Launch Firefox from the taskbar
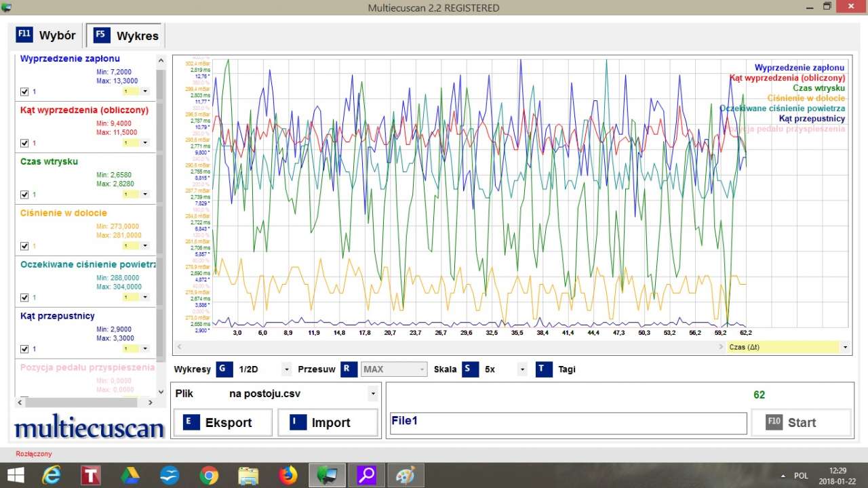This screenshot has height=488, width=868. point(288,475)
